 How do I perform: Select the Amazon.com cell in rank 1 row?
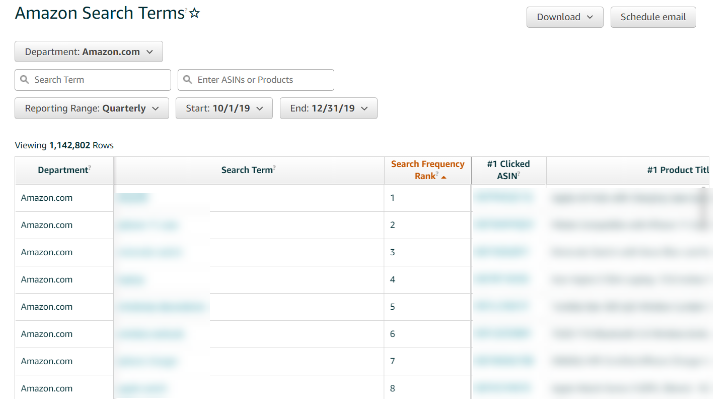click(x=64, y=198)
